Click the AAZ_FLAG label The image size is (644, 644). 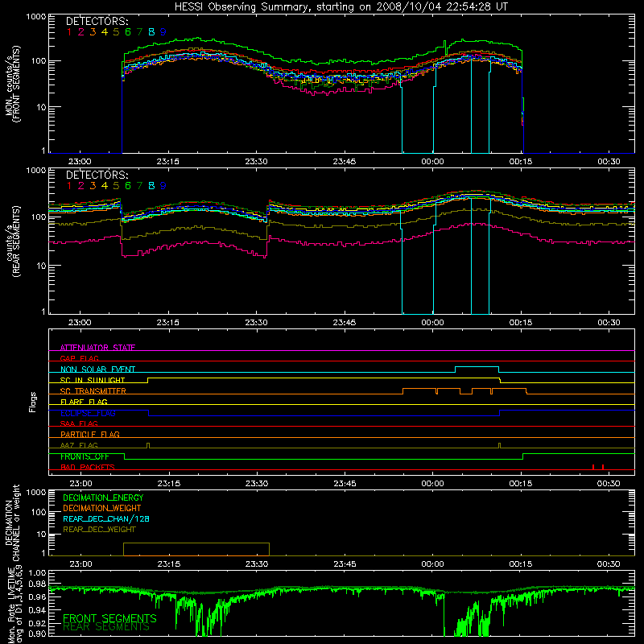point(79,445)
